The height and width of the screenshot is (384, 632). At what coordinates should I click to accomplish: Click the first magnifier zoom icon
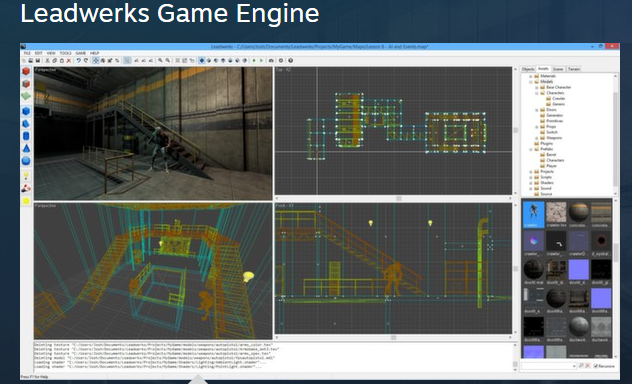tap(160, 60)
